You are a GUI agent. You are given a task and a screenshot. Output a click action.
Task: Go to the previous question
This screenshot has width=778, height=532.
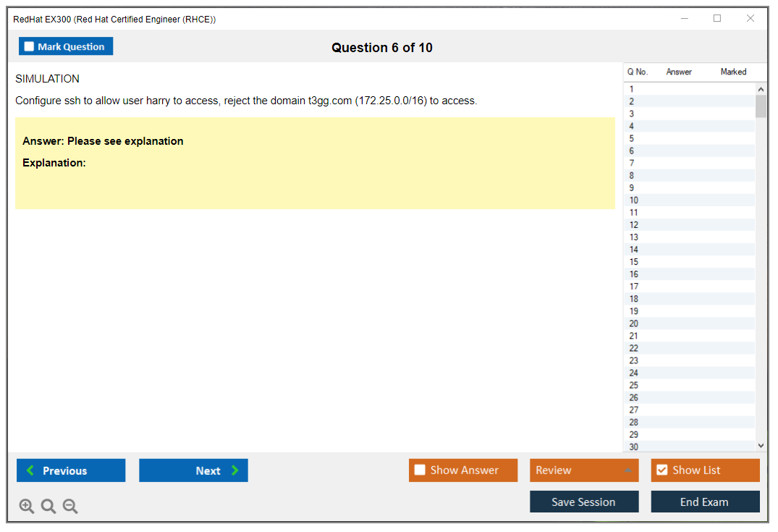71,470
